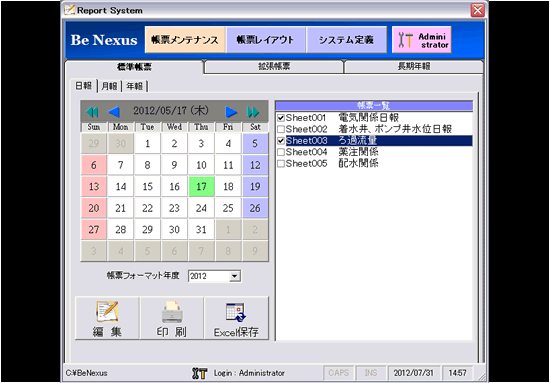Screen dimensions: 550x383
Task: Click the Thu column header
Action: (x=201, y=127)
